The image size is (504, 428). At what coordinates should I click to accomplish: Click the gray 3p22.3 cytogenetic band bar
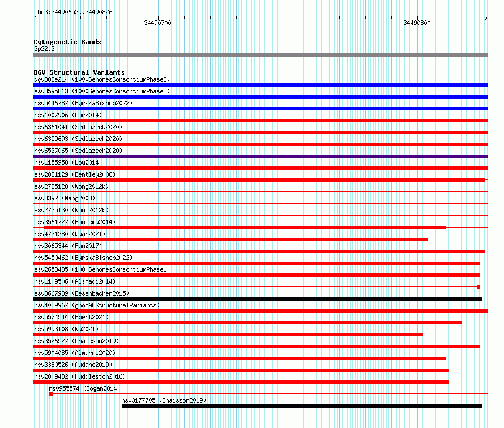click(x=260, y=55)
